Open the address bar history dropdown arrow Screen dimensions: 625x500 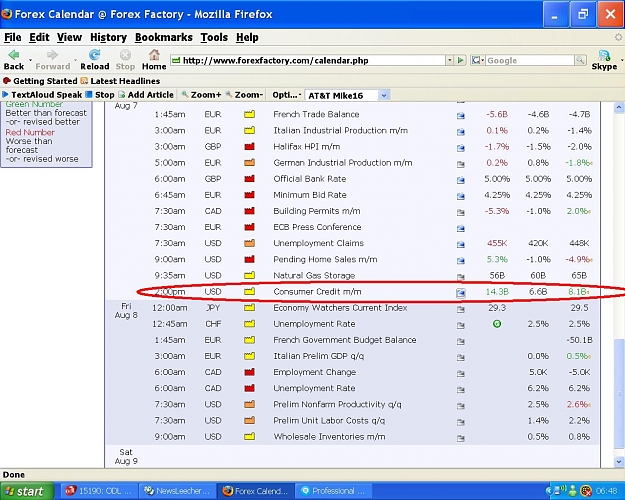click(x=450, y=61)
